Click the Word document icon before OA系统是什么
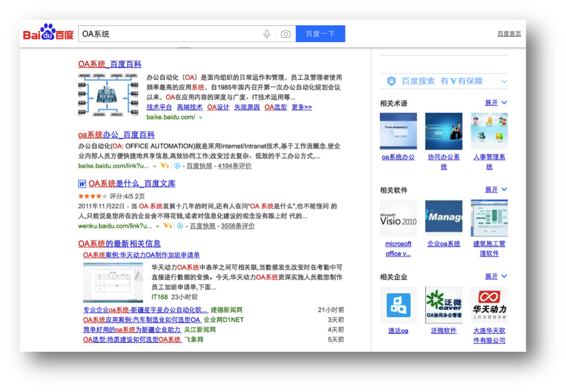The width and height of the screenshot is (566, 392). (82, 184)
